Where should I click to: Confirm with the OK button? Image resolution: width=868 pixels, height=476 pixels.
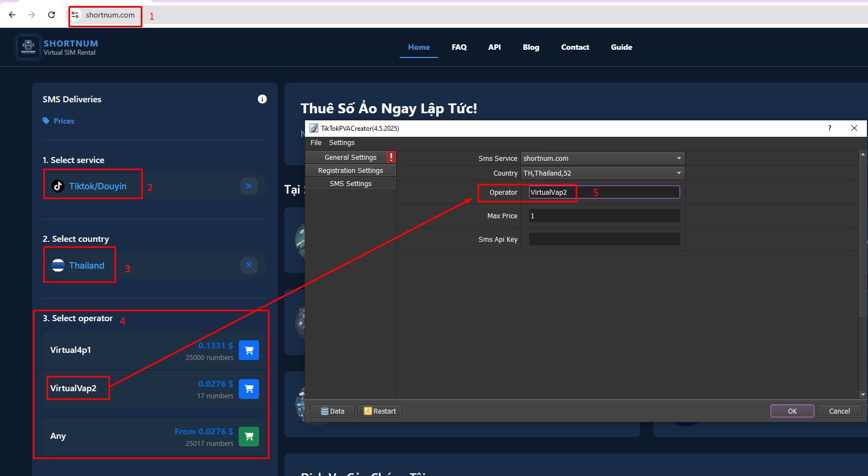pyautogui.click(x=792, y=411)
